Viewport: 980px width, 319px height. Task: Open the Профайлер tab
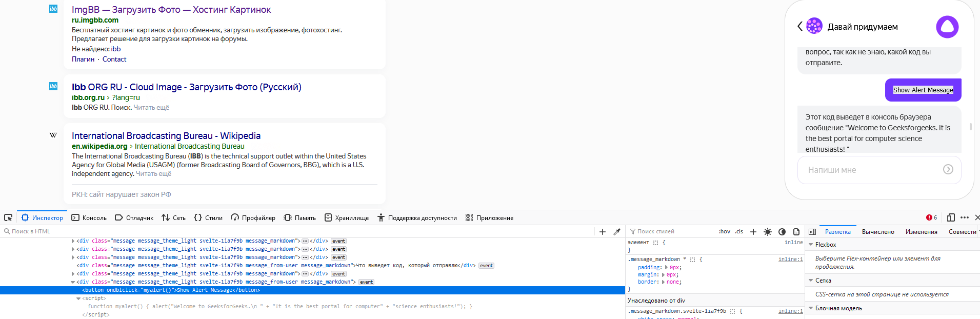pos(253,217)
